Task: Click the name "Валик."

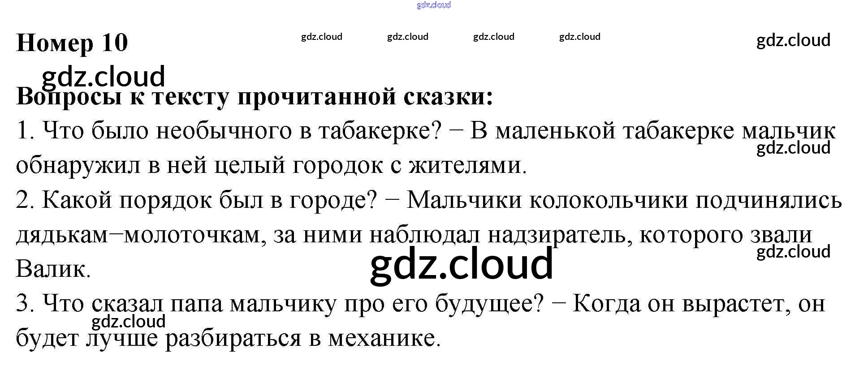Action: (53, 269)
